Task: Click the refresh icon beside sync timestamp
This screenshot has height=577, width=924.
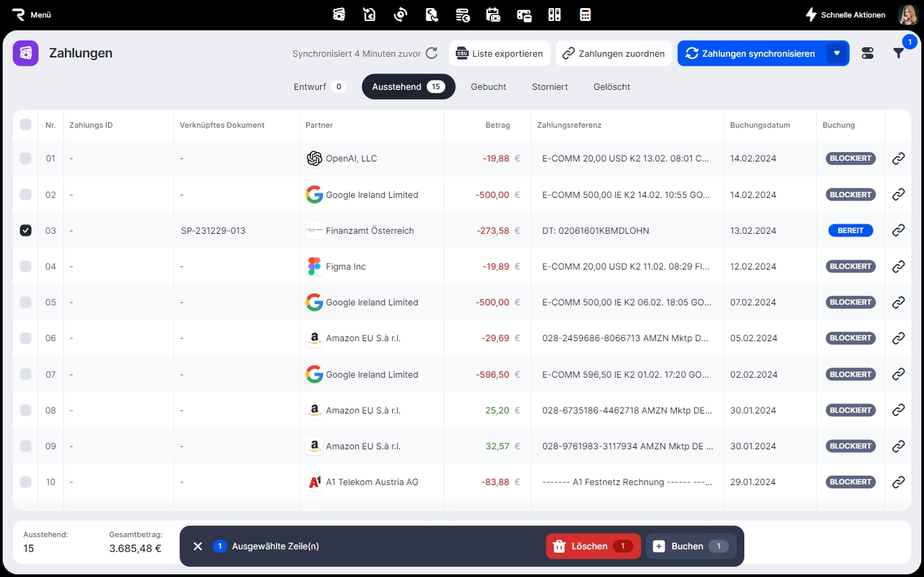Action: coord(432,53)
